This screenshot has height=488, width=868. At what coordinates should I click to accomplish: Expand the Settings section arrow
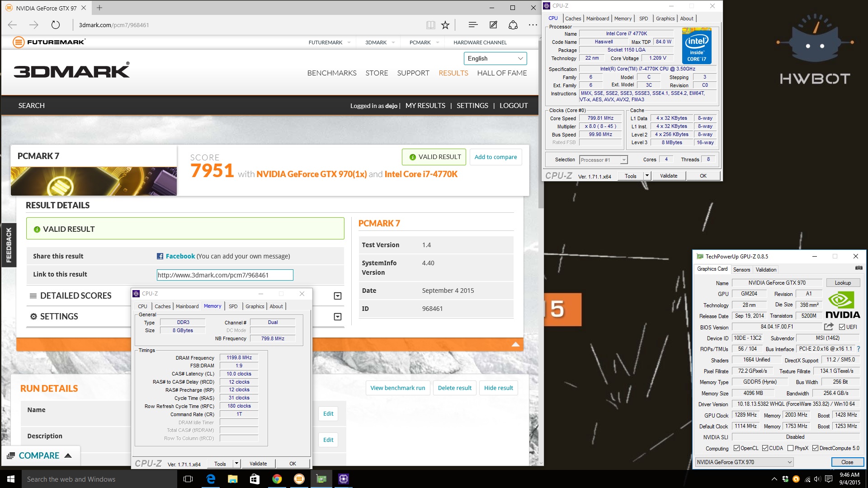337,317
